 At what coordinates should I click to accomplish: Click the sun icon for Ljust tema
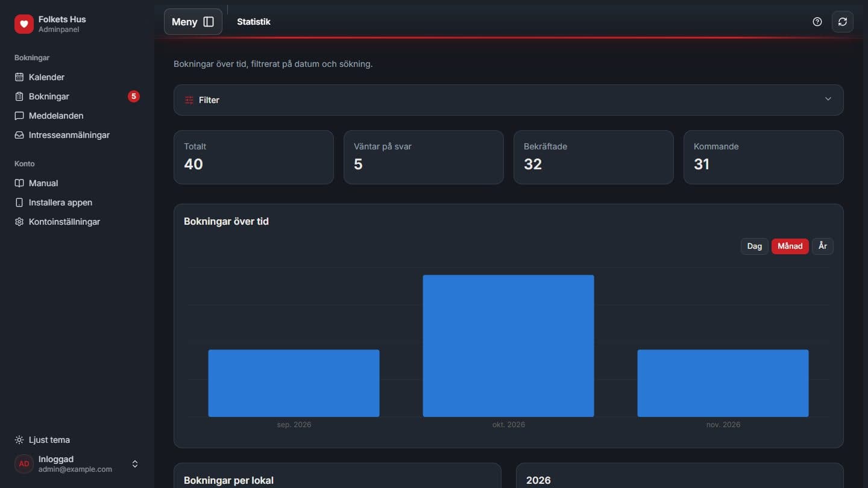pyautogui.click(x=19, y=440)
